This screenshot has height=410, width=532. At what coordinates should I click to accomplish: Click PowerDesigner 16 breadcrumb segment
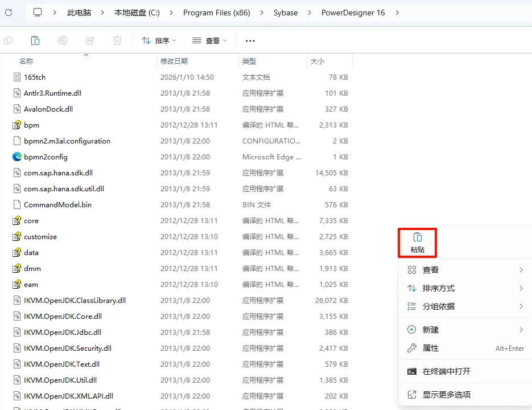353,13
